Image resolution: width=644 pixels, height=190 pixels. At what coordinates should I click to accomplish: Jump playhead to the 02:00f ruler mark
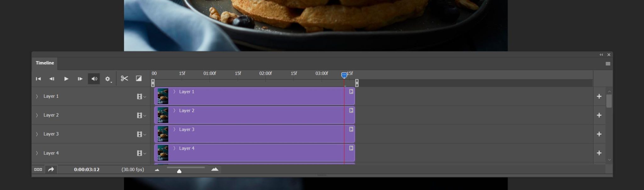(265, 73)
